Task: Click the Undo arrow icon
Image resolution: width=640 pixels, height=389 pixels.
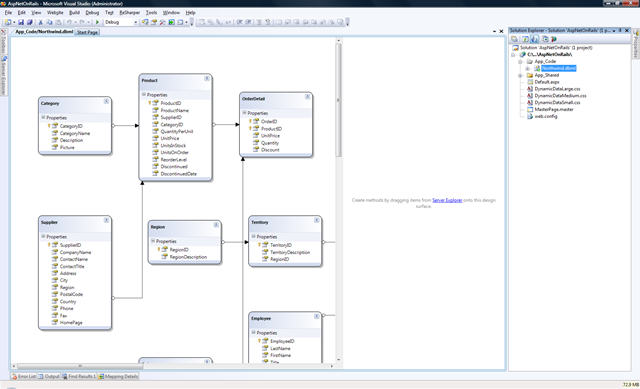Action: [69, 22]
